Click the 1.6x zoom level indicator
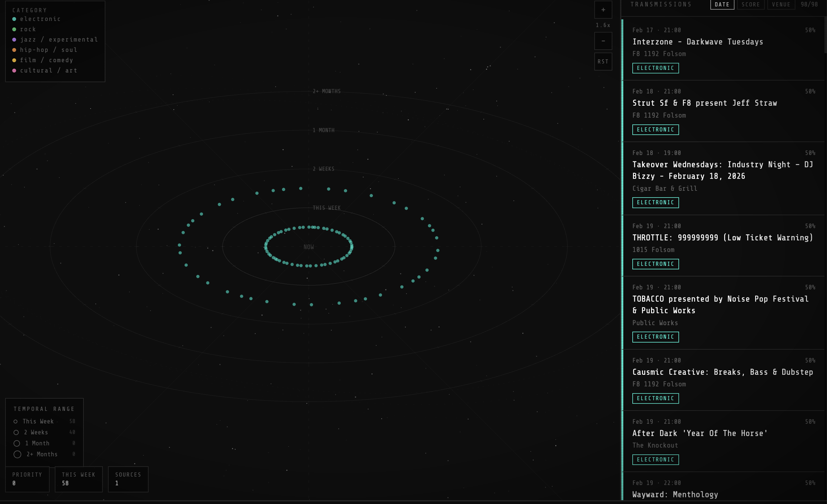Viewport: 827px width, 504px height. (603, 25)
